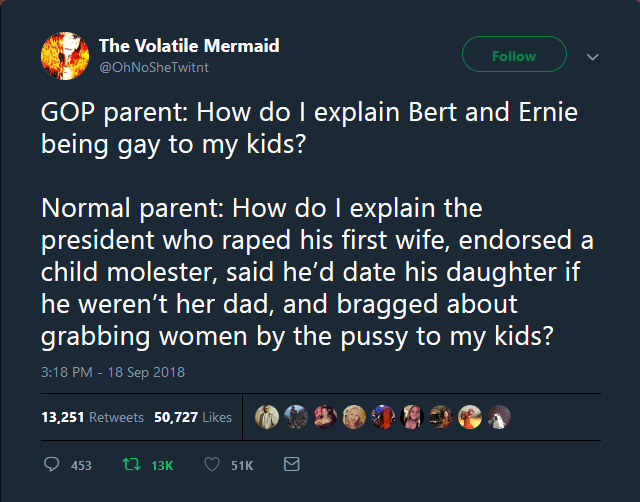Click the green retweet arrows icon

[x=128, y=465]
